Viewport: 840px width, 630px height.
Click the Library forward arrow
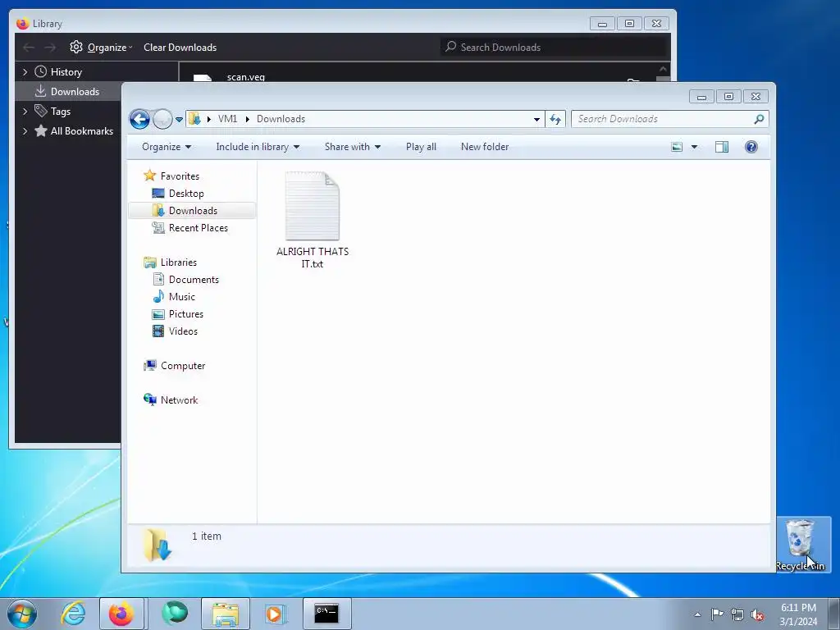tap(50, 48)
